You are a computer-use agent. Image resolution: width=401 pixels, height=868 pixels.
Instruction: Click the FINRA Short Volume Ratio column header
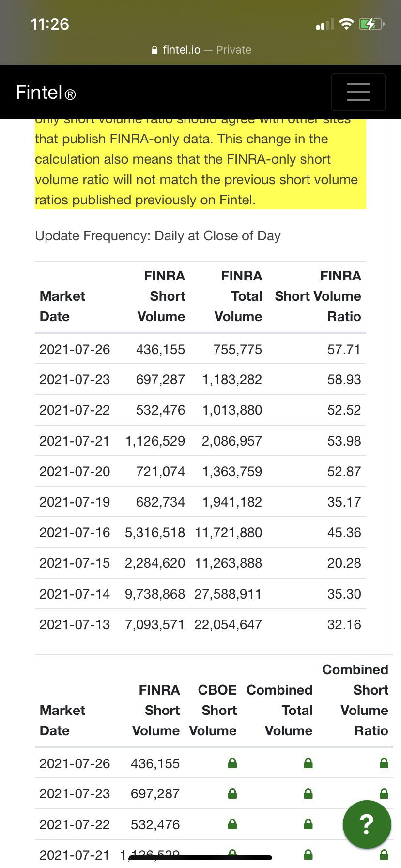(x=318, y=296)
